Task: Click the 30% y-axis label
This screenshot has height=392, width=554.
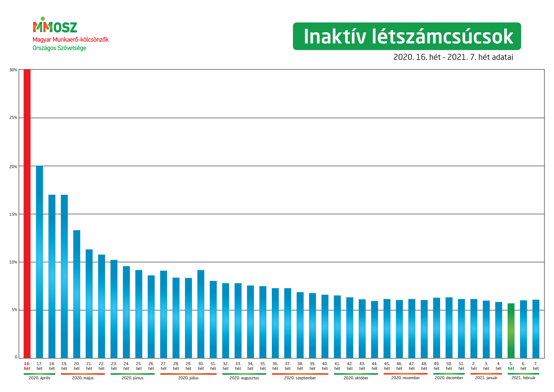Action: tap(13, 70)
